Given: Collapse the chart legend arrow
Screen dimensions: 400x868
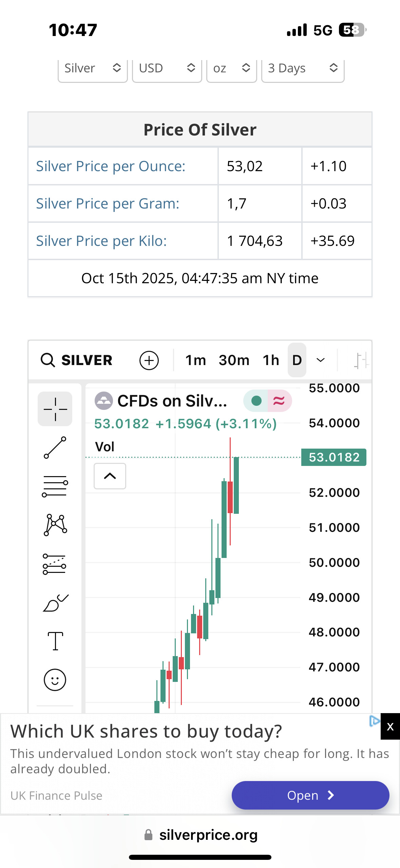Looking at the screenshot, I should coord(110,476).
